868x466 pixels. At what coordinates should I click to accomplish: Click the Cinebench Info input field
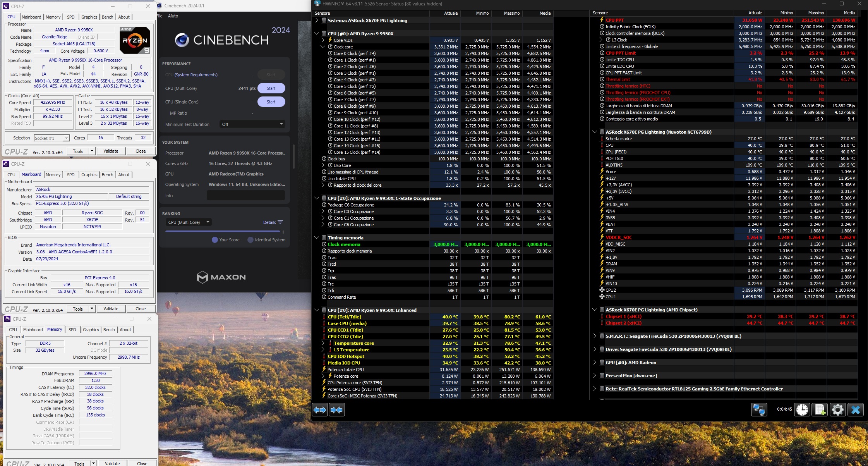click(245, 196)
